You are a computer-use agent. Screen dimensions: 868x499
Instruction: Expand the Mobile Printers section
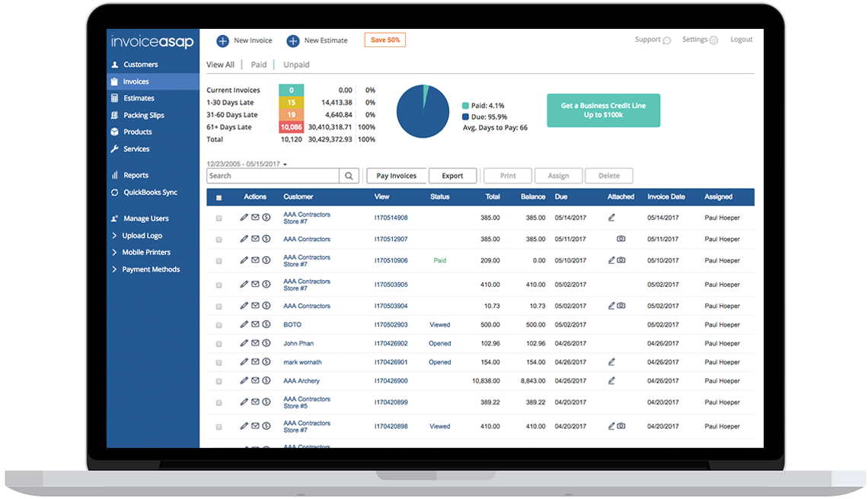(x=146, y=252)
